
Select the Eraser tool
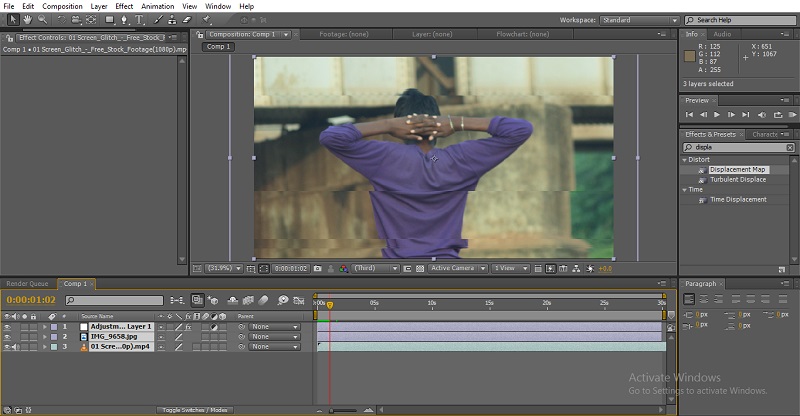187,20
